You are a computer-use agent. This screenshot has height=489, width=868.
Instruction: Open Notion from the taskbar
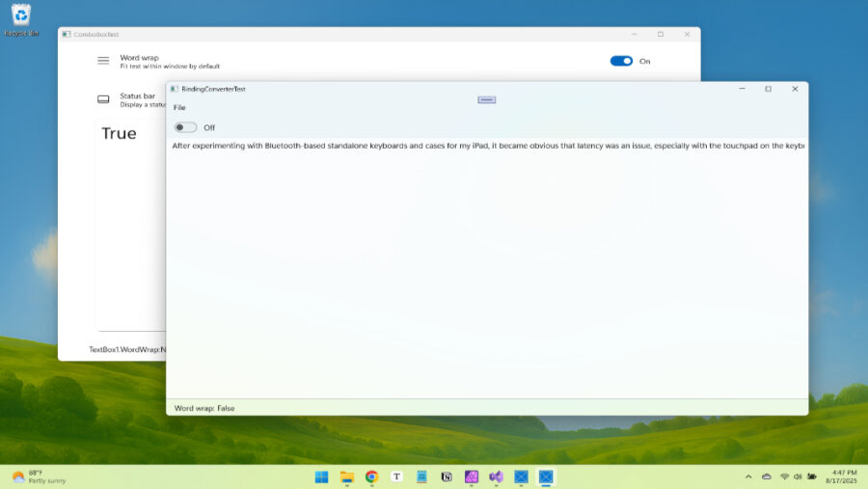click(447, 476)
